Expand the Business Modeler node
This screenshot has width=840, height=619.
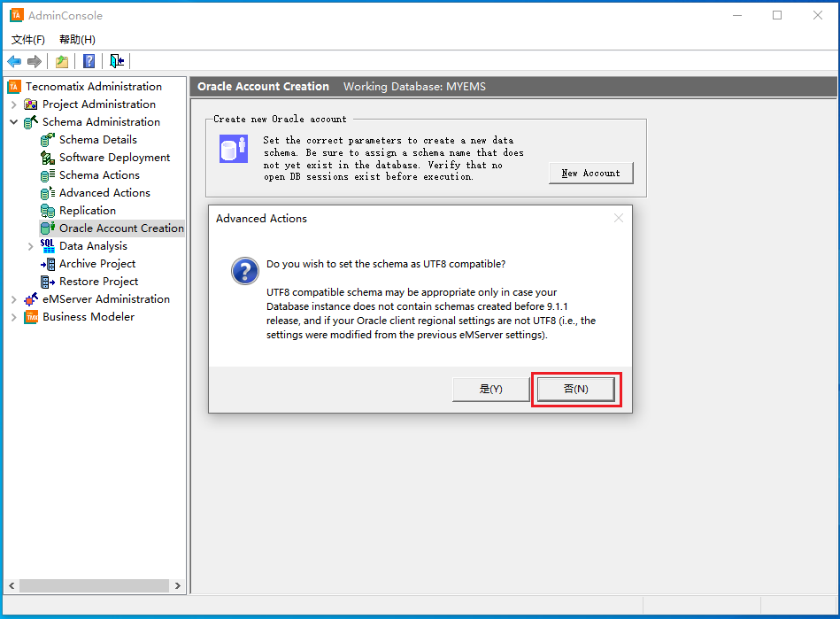click(x=14, y=317)
